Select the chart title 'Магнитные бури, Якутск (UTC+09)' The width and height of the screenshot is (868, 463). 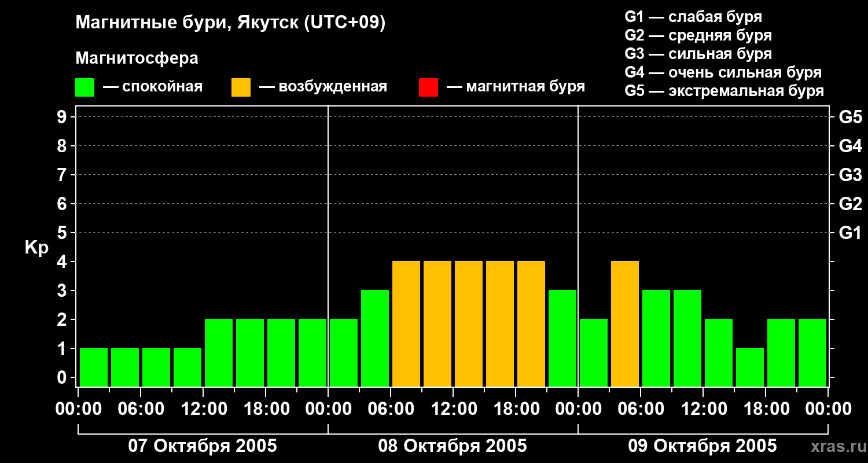pos(230,23)
